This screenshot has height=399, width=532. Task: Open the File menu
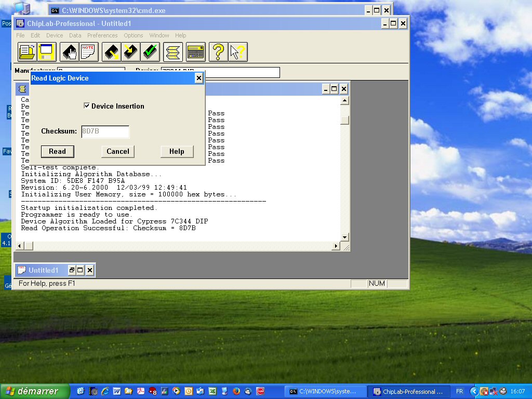[20, 35]
